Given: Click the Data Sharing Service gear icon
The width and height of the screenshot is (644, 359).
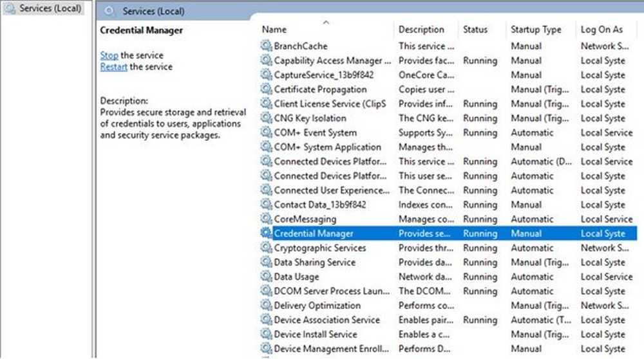Looking at the screenshot, I should [x=266, y=262].
